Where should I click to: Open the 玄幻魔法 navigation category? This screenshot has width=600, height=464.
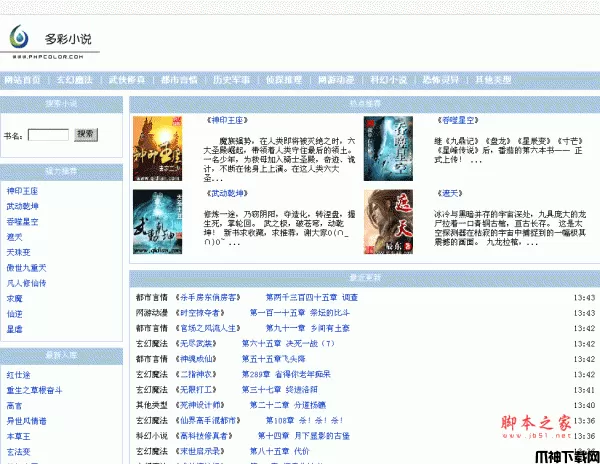tap(75, 79)
